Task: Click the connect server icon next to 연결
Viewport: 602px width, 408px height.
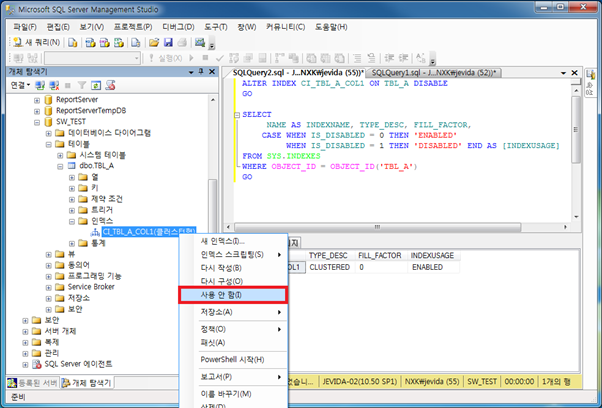Action: click(x=40, y=85)
